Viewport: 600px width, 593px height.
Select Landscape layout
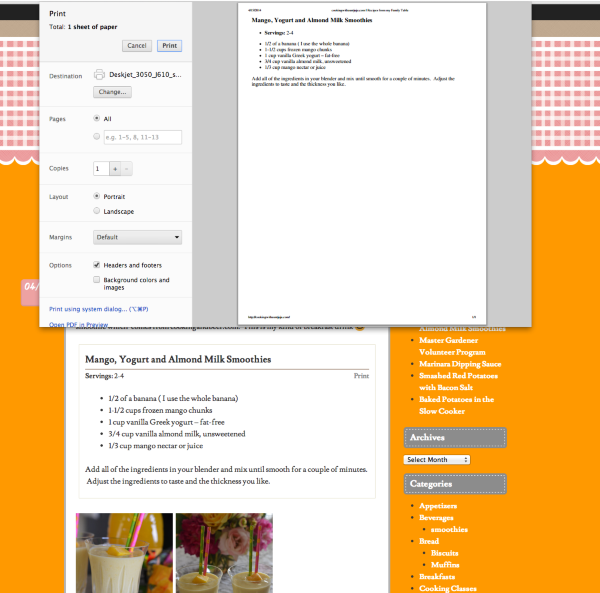coord(97,210)
